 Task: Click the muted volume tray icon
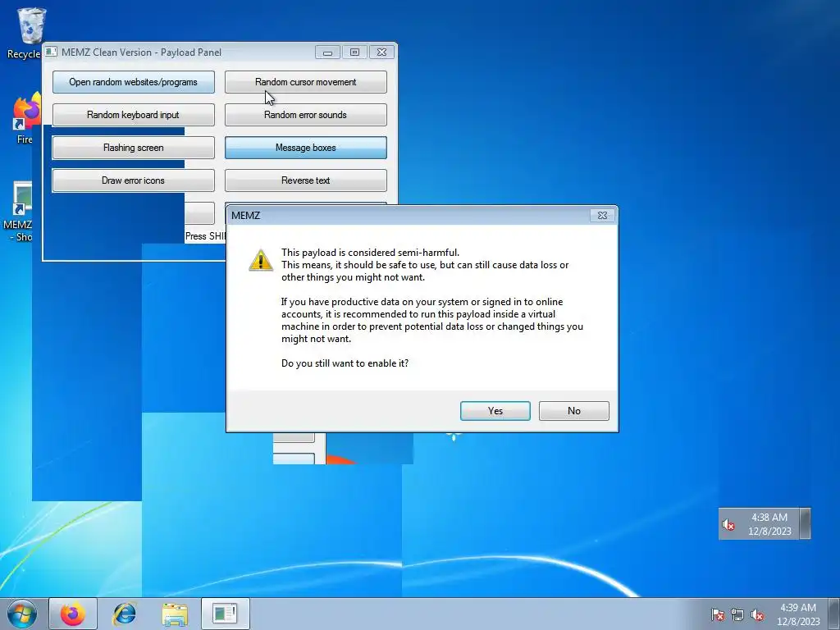[757, 614]
